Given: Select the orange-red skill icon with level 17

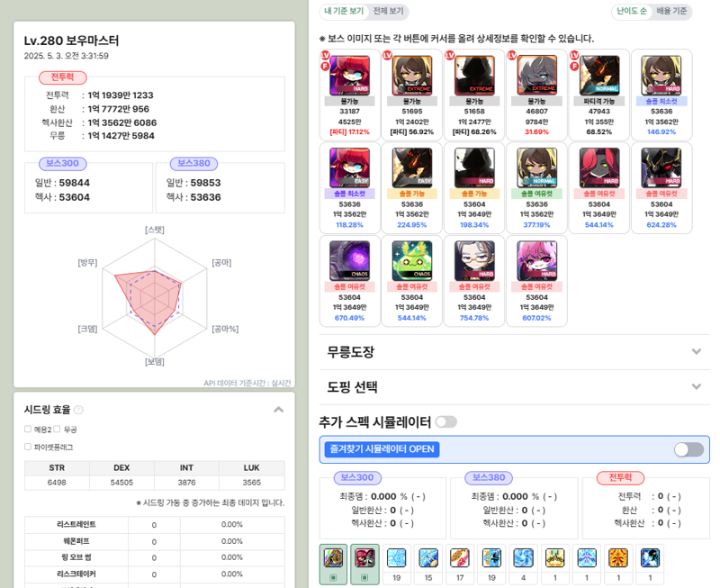Looking at the screenshot, I should click(x=460, y=557).
